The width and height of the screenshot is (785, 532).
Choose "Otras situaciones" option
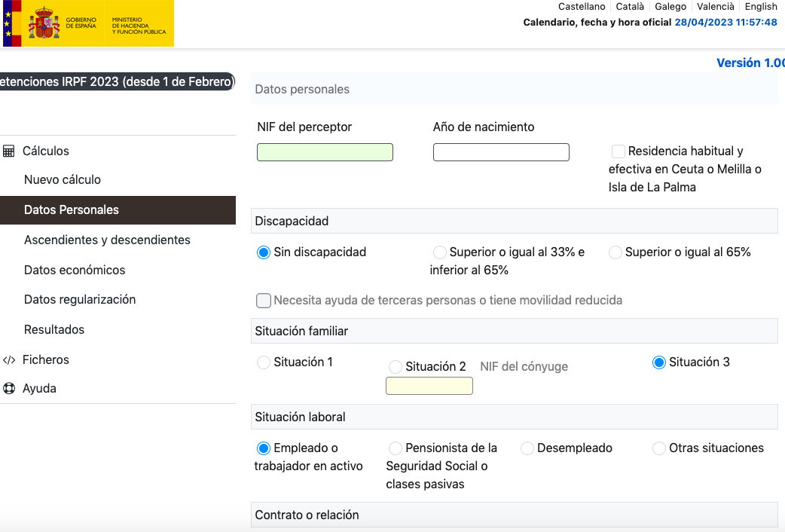658,448
